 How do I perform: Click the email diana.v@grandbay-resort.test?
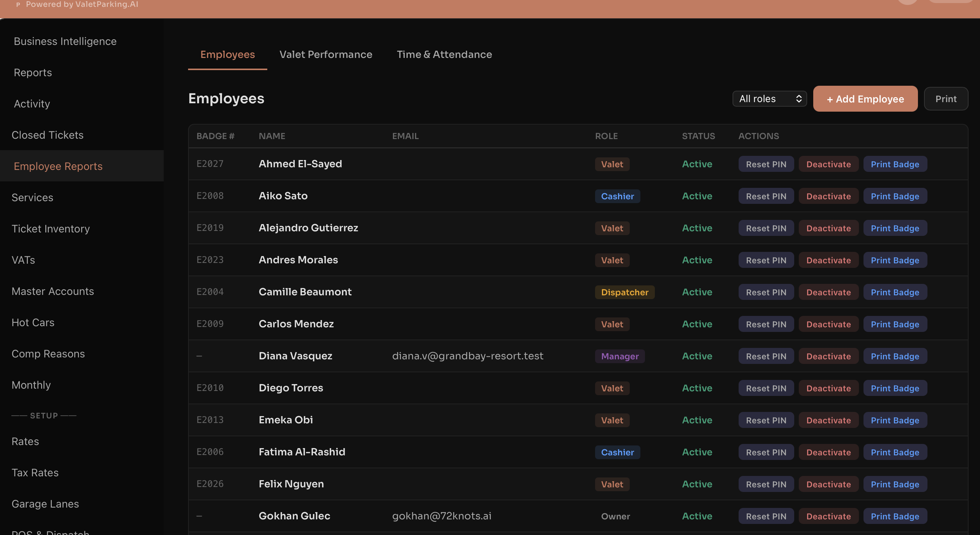468,356
